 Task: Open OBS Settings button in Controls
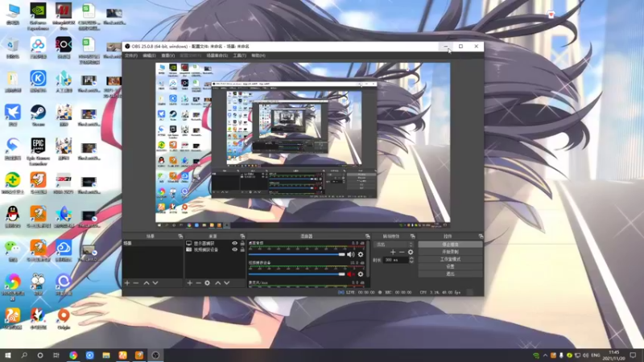450,266
